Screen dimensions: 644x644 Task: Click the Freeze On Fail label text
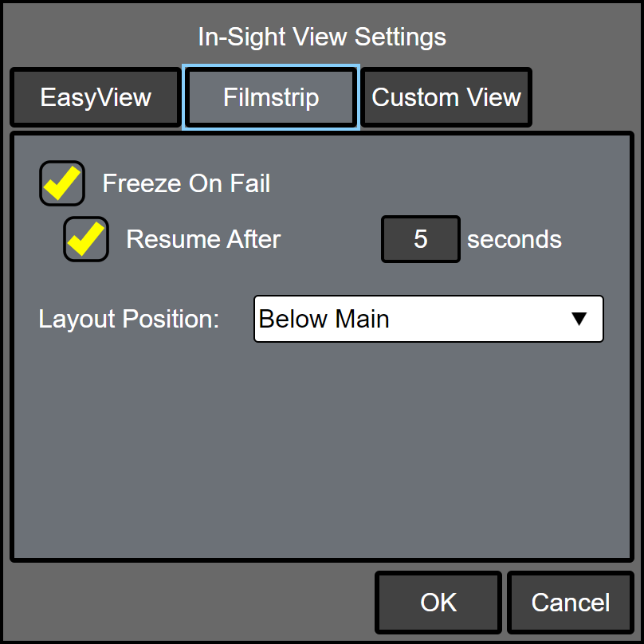coord(187,184)
